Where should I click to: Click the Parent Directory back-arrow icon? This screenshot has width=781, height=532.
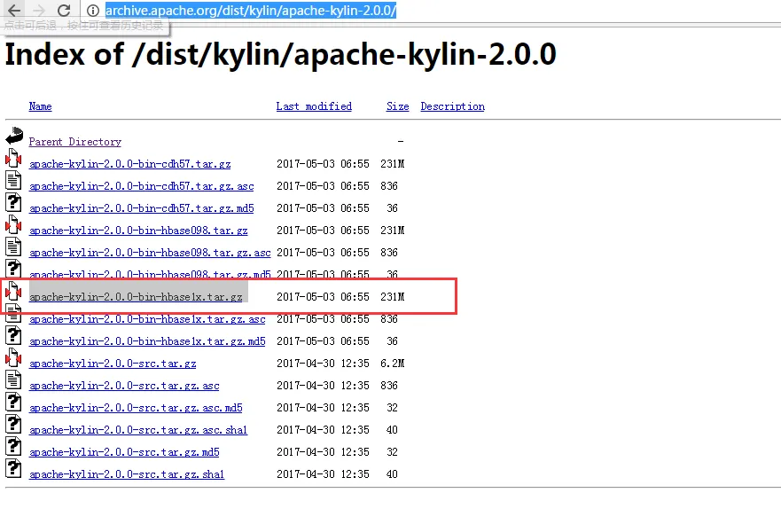(x=14, y=136)
